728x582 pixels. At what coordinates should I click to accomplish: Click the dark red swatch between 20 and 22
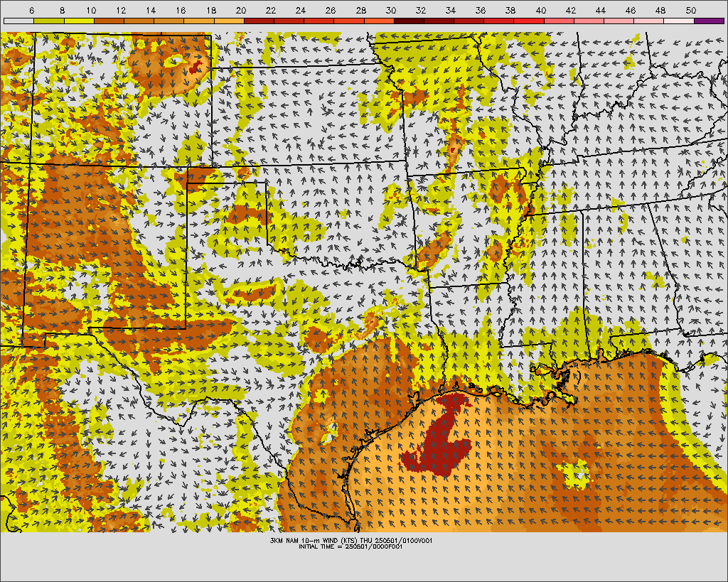point(259,21)
